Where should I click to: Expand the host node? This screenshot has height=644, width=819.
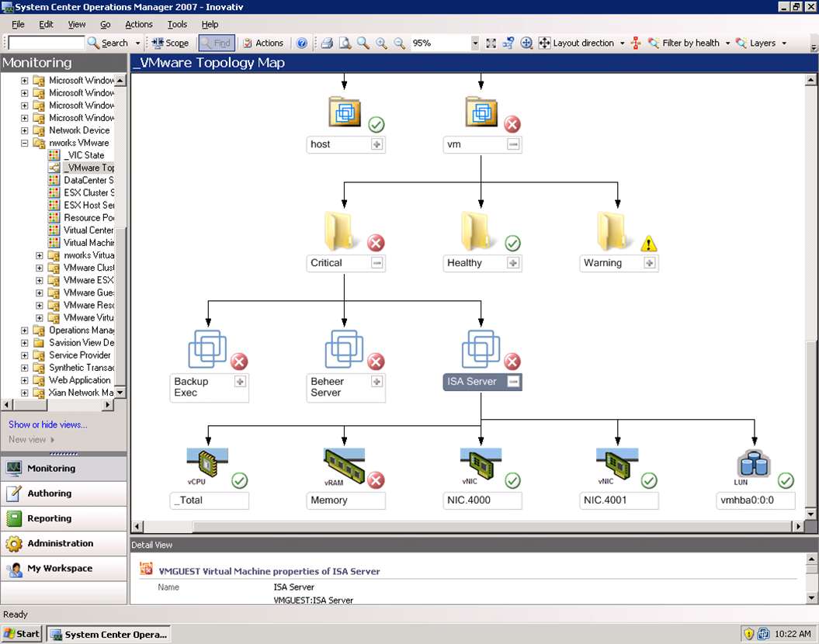pos(377,144)
